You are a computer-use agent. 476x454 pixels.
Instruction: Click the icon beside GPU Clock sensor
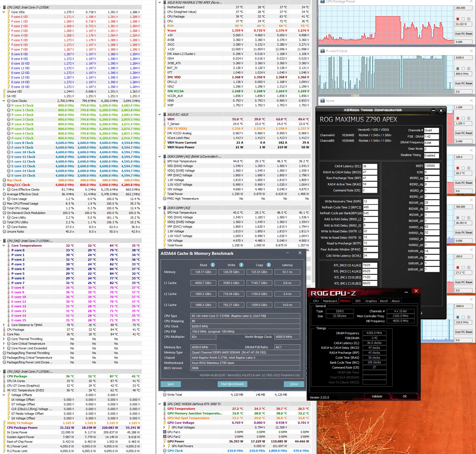click(165, 451)
